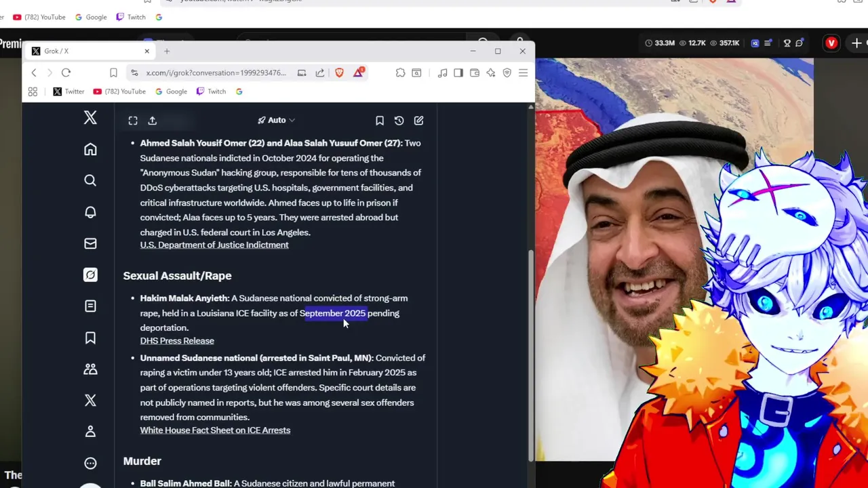
Task: Open site settings icon in address bar
Action: click(x=134, y=73)
